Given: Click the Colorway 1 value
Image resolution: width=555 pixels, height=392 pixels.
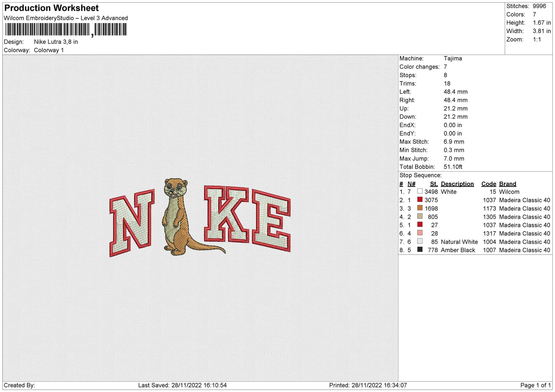Looking at the screenshot, I should click(x=49, y=50).
